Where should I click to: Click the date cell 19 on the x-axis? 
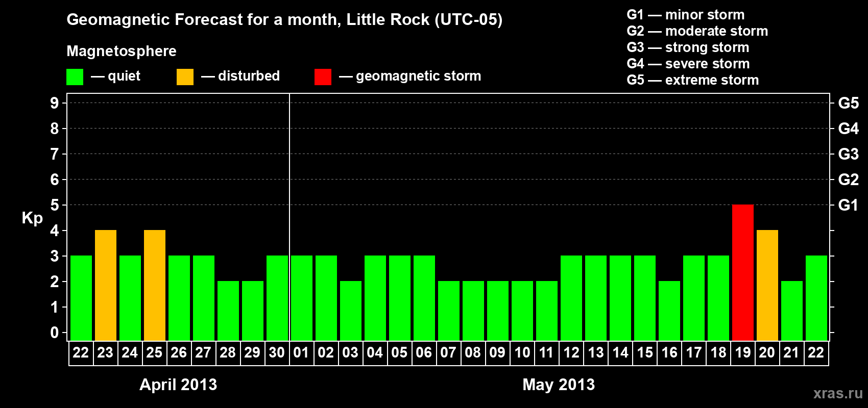743,353
